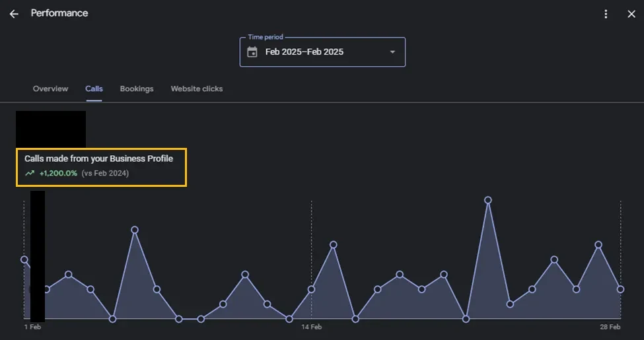This screenshot has height=340, width=644.
Task: Select the Calls tab
Action: pyautogui.click(x=94, y=88)
